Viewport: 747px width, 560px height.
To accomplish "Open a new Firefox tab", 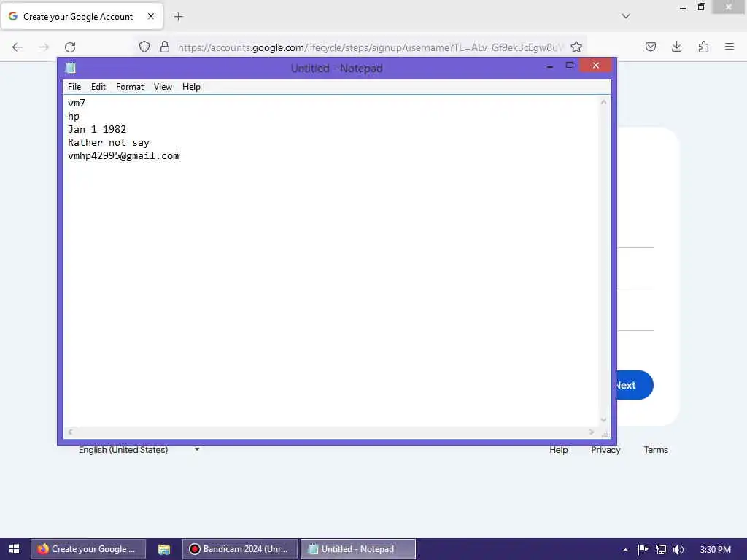I will coord(178,17).
